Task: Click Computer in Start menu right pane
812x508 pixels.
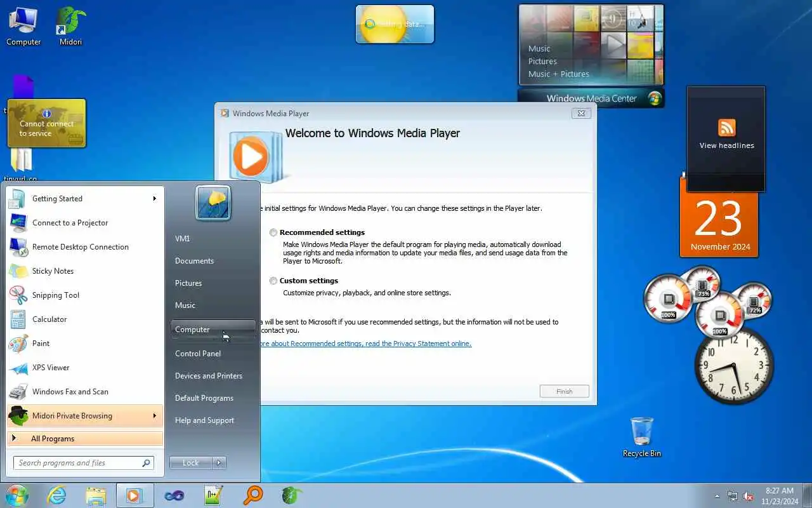Action: coord(213,330)
